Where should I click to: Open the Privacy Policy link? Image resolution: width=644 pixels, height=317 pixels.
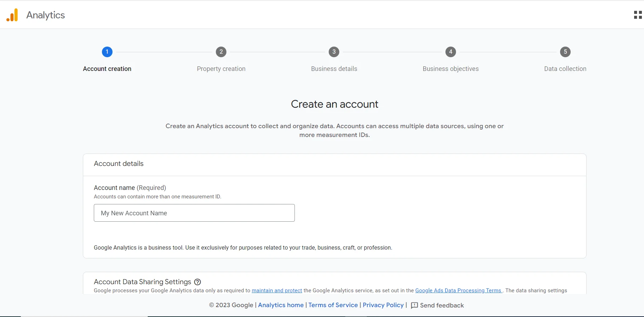(383, 305)
